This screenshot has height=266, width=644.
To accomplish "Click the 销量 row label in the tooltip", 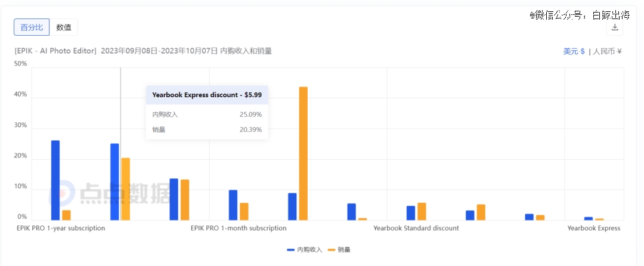I will click(159, 130).
